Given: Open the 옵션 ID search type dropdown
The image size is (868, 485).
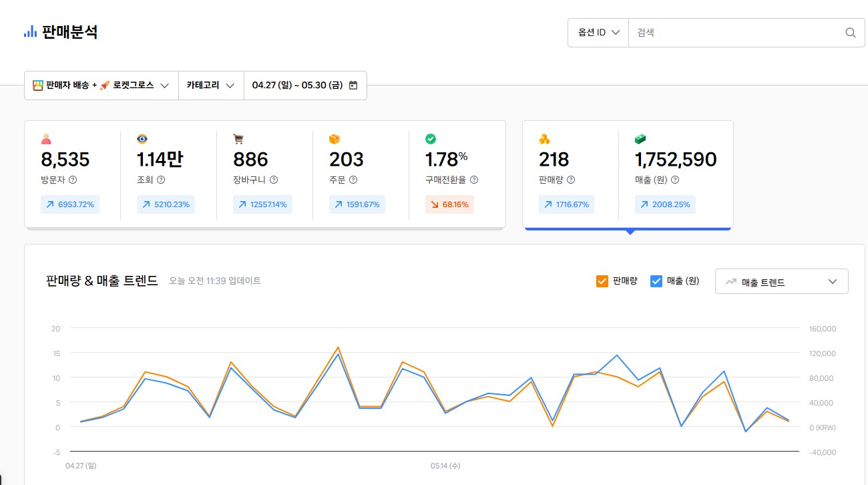Looking at the screenshot, I should [598, 33].
